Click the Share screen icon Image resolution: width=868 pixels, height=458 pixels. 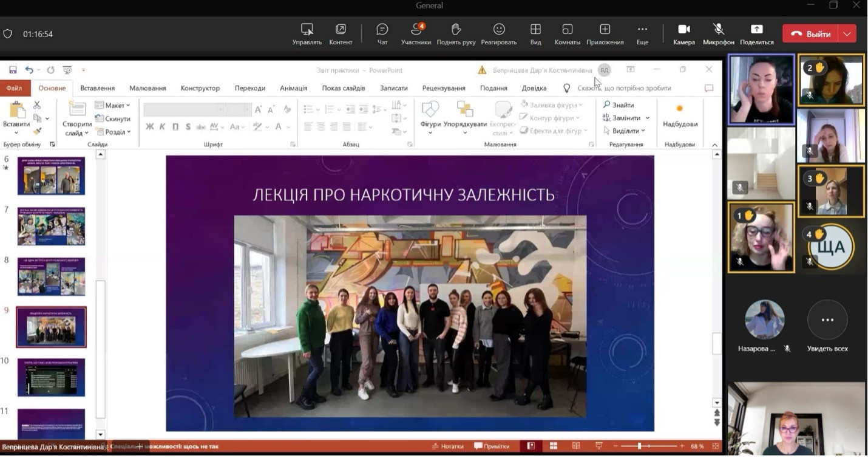pyautogui.click(x=756, y=34)
